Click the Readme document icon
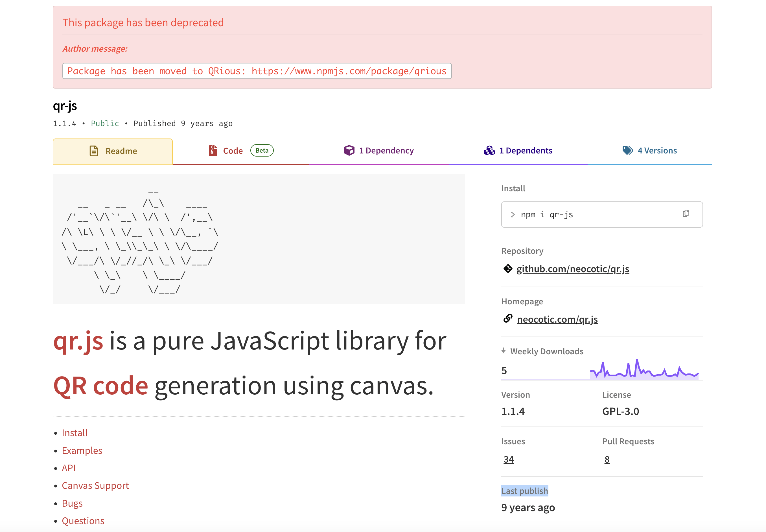 click(x=94, y=151)
